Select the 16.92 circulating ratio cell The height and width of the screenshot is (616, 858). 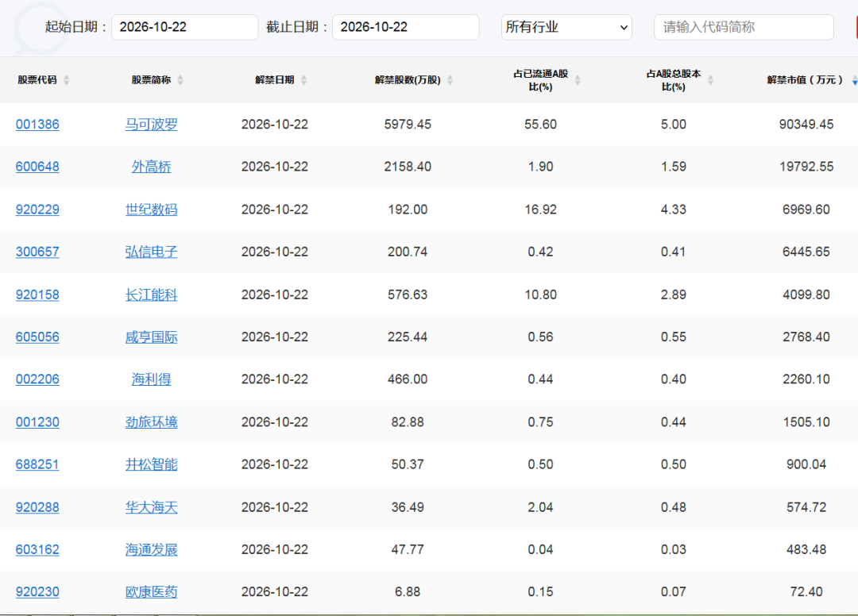[x=541, y=210]
